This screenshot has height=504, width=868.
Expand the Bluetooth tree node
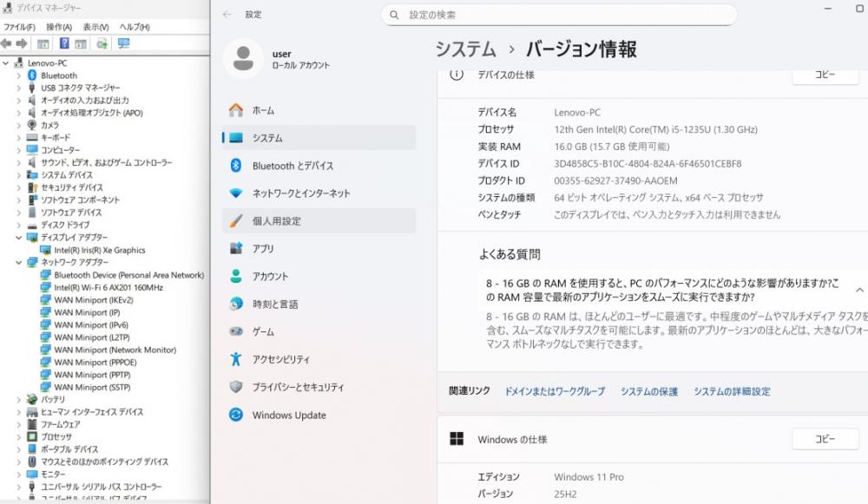coord(19,75)
